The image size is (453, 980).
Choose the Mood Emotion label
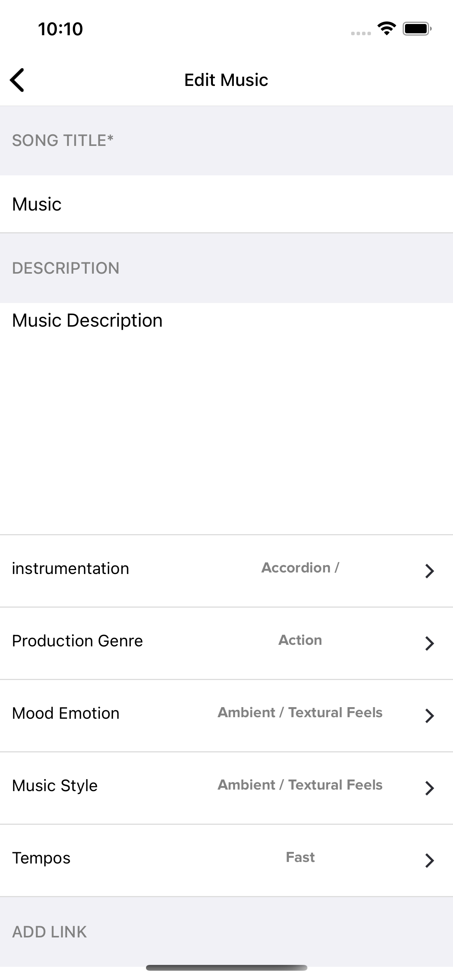(66, 713)
